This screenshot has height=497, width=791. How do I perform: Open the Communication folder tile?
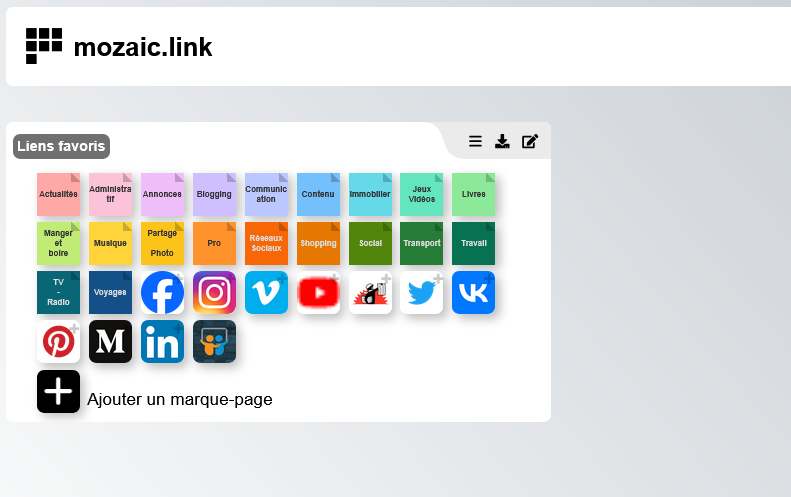click(x=266, y=194)
